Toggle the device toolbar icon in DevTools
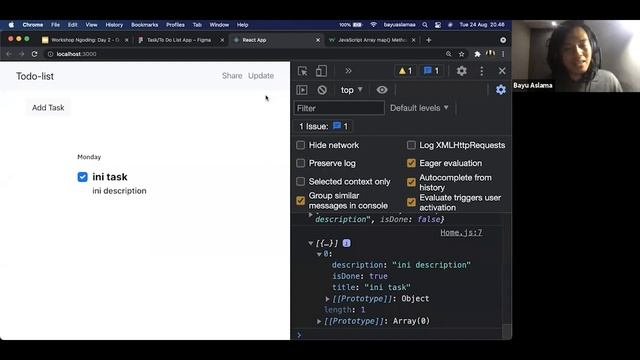Image resolution: width=640 pixels, height=360 pixels. tap(321, 71)
